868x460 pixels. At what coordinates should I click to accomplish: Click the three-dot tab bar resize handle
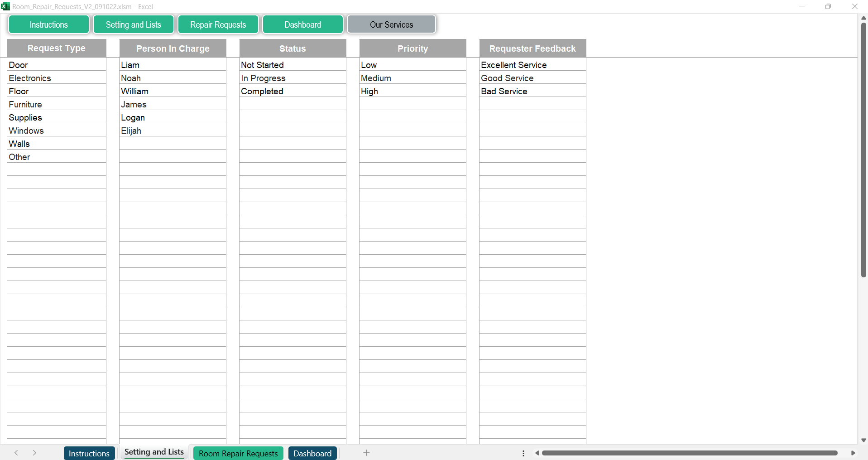click(523, 453)
